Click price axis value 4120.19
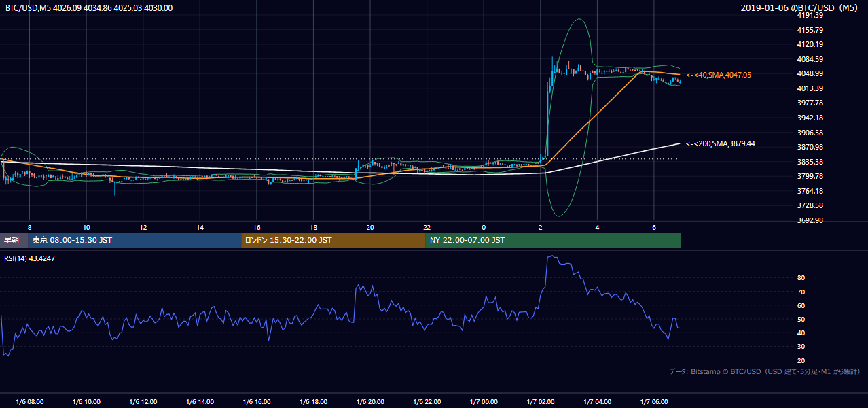Viewport: 868px width, 408px height. (810, 44)
